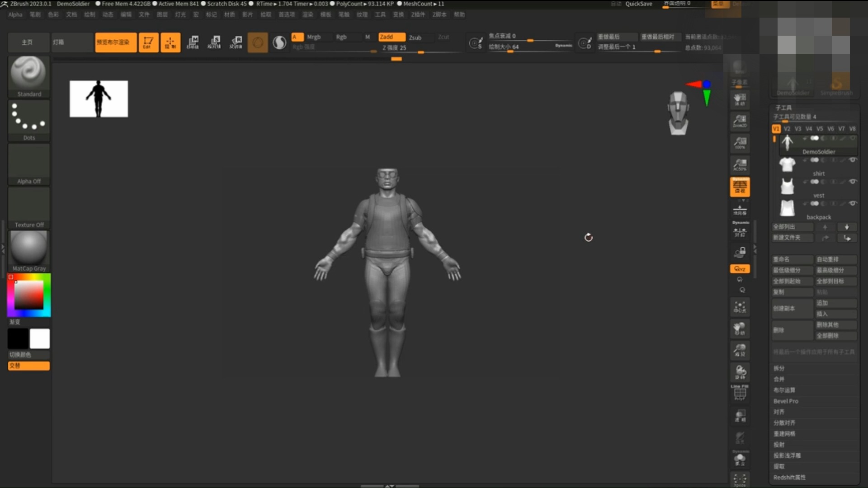Click the silhouette preview thumbnail at top left

click(x=99, y=99)
